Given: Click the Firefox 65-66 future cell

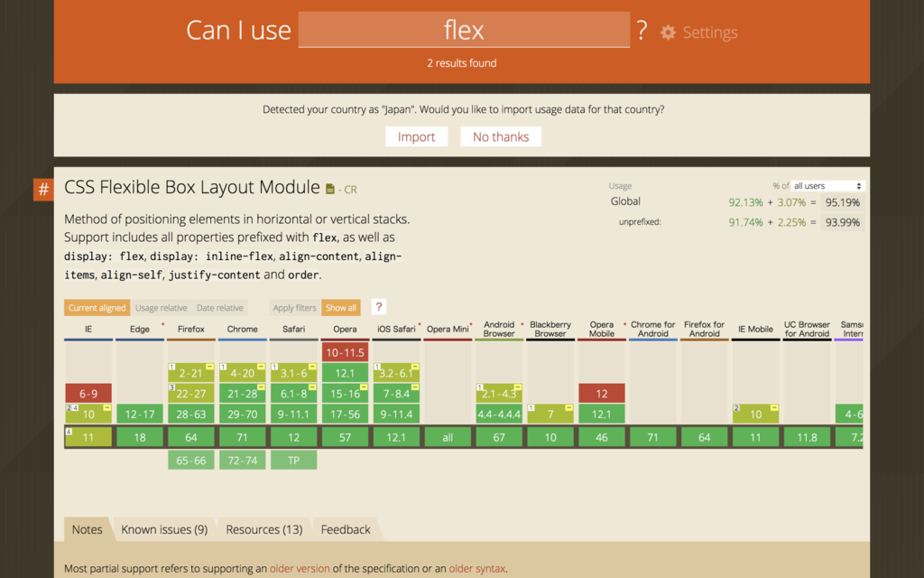Looking at the screenshot, I should (x=191, y=460).
